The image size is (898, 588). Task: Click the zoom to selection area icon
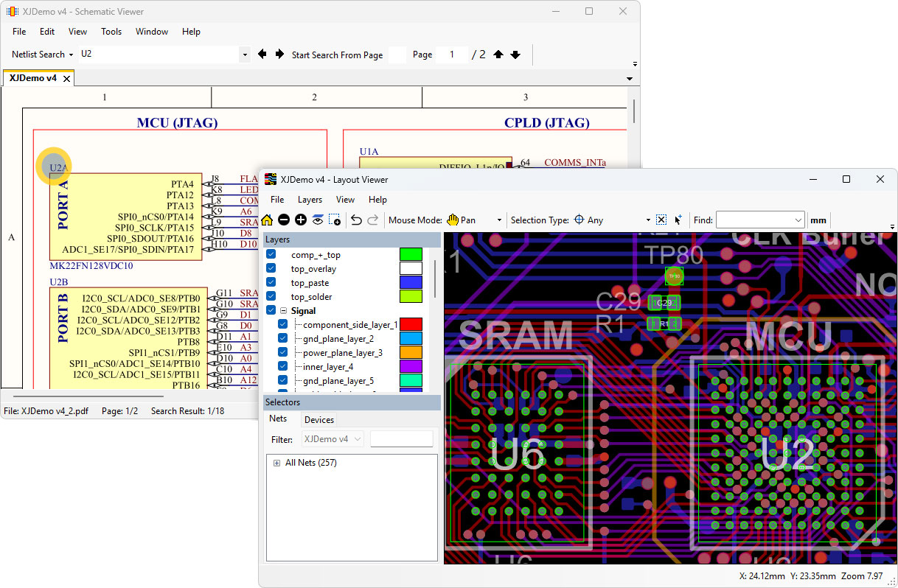point(335,220)
